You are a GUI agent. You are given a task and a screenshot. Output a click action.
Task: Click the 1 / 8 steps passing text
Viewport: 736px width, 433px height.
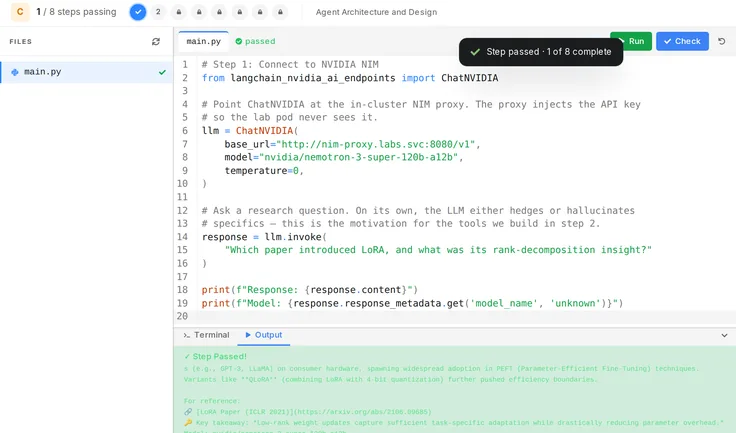[x=76, y=12]
